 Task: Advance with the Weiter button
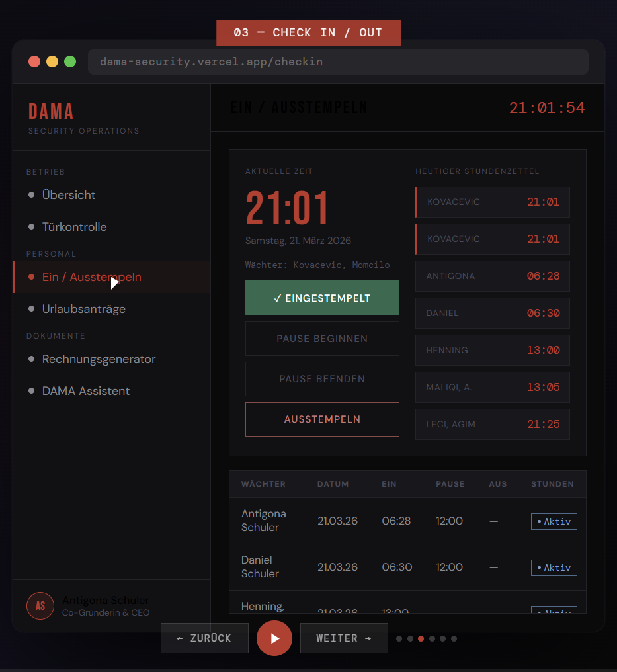pos(344,638)
